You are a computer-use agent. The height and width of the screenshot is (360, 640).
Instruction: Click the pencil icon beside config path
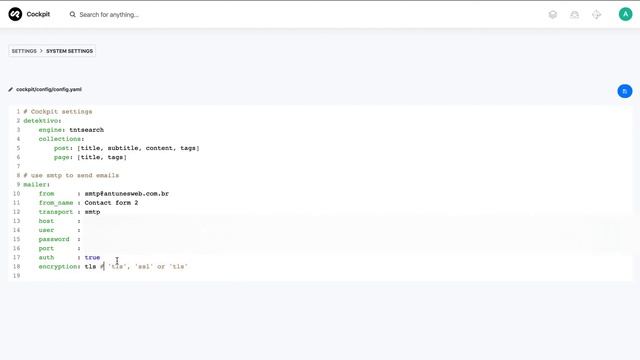click(11, 89)
